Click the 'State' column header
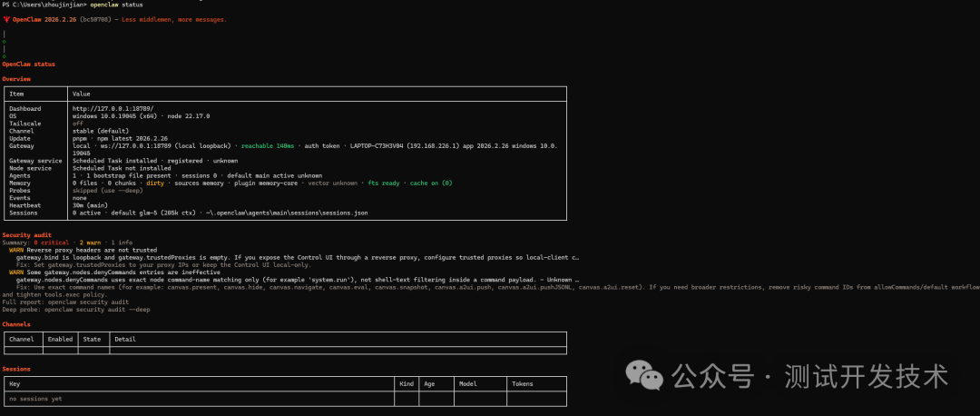The width and height of the screenshot is (980, 416). point(92,339)
